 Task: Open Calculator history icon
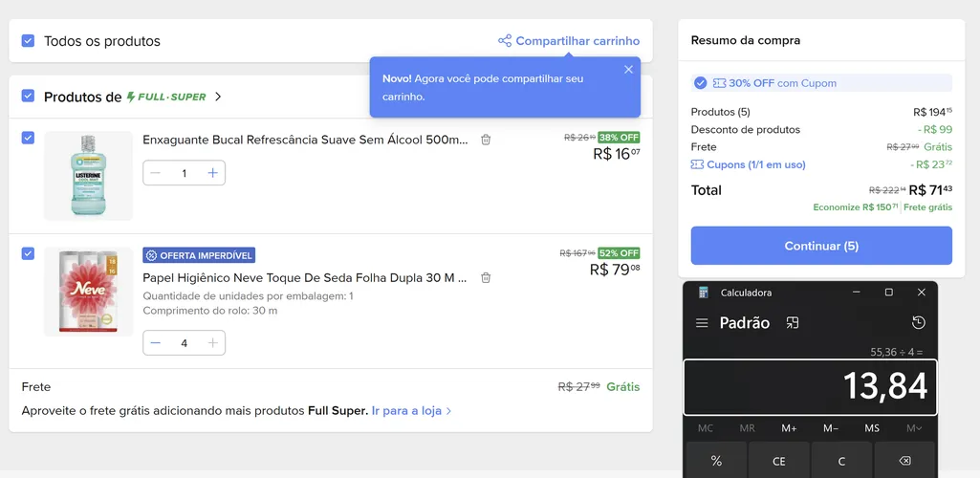coord(918,322)
